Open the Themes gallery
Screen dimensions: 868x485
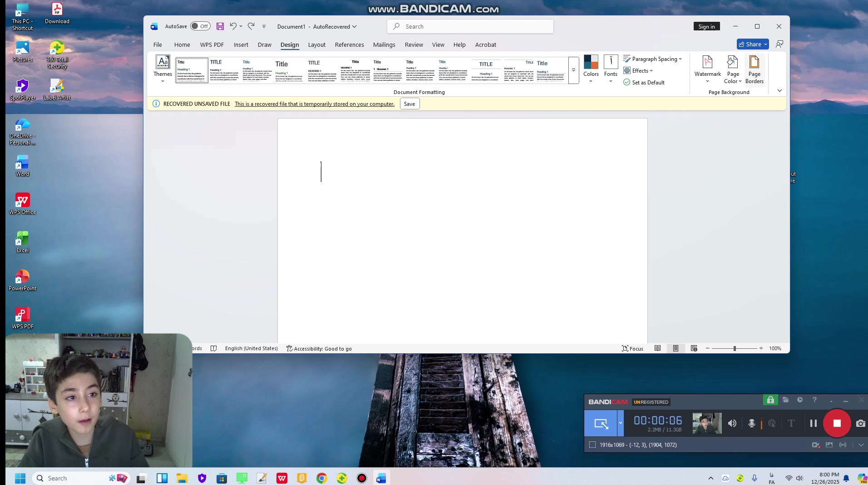(163, 68)
